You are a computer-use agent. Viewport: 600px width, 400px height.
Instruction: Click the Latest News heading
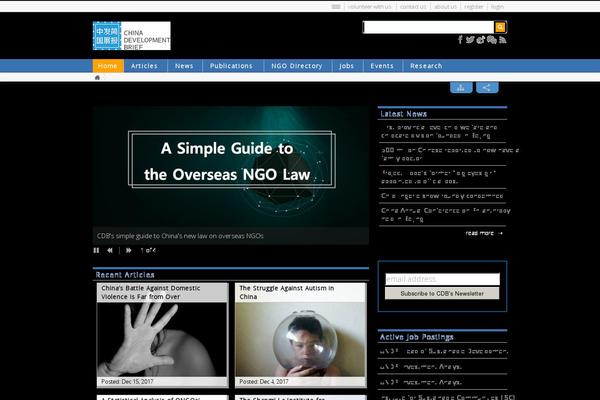[404, 114]
